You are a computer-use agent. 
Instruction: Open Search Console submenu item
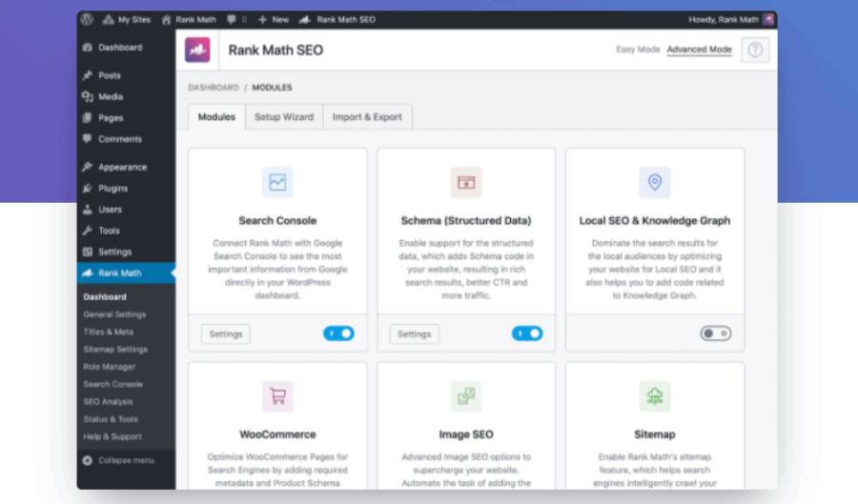click(x=112, y=384)
